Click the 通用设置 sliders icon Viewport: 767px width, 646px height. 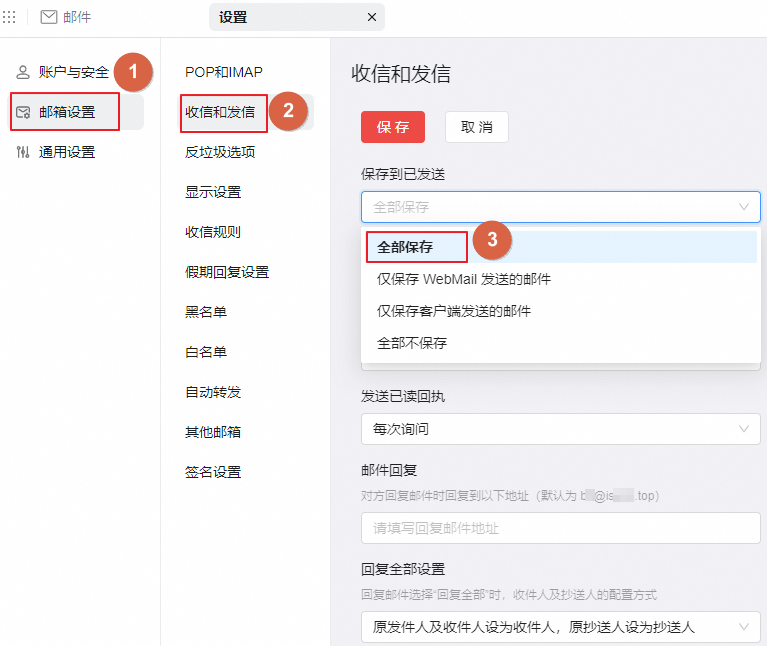(23, 152)
